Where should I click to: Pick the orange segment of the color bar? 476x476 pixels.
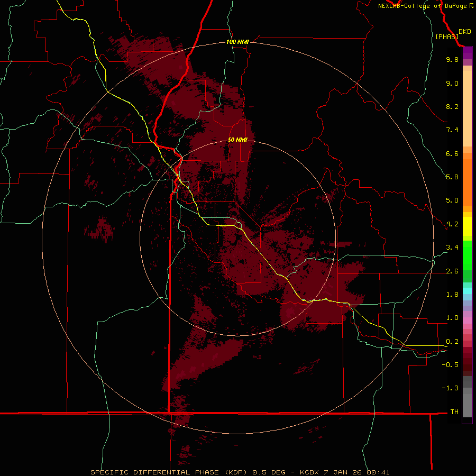tap(467, 183)
